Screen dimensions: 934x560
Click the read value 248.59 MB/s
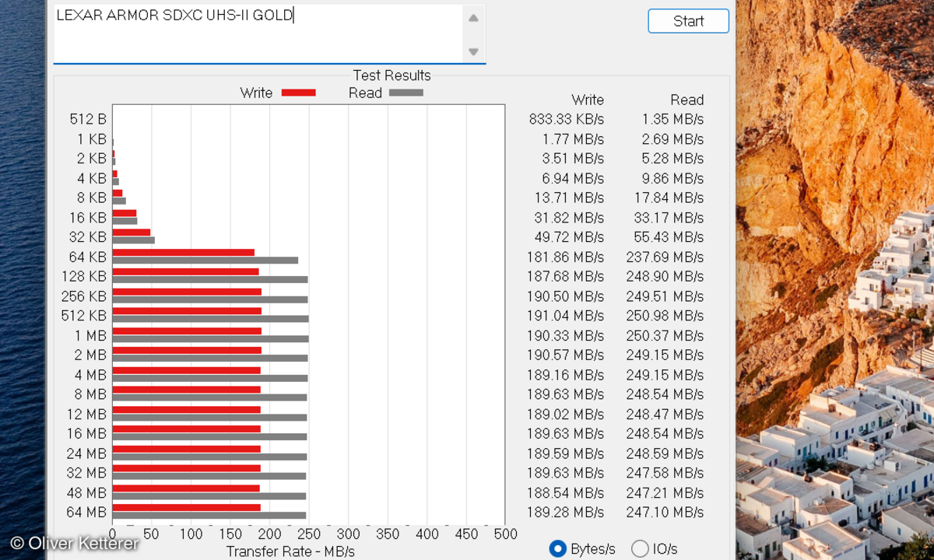coord(665,453)
